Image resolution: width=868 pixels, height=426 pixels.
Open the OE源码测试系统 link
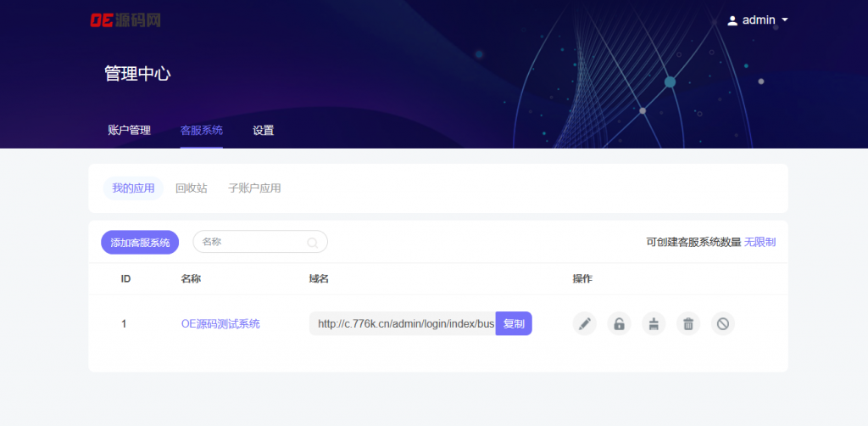[220, 324]
